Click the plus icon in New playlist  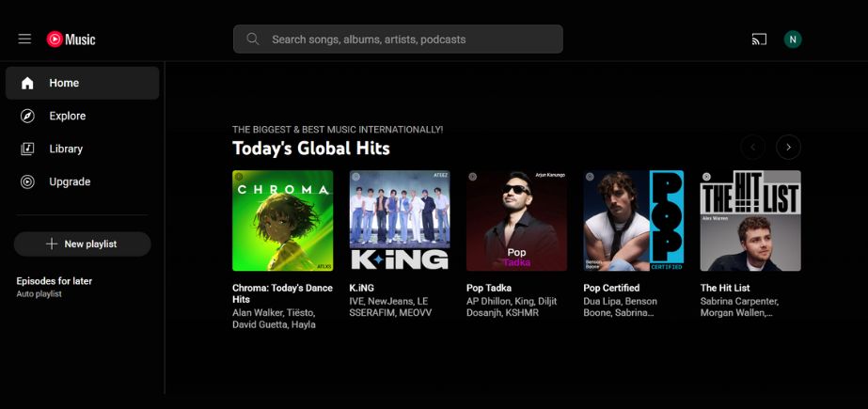(52, 244)
